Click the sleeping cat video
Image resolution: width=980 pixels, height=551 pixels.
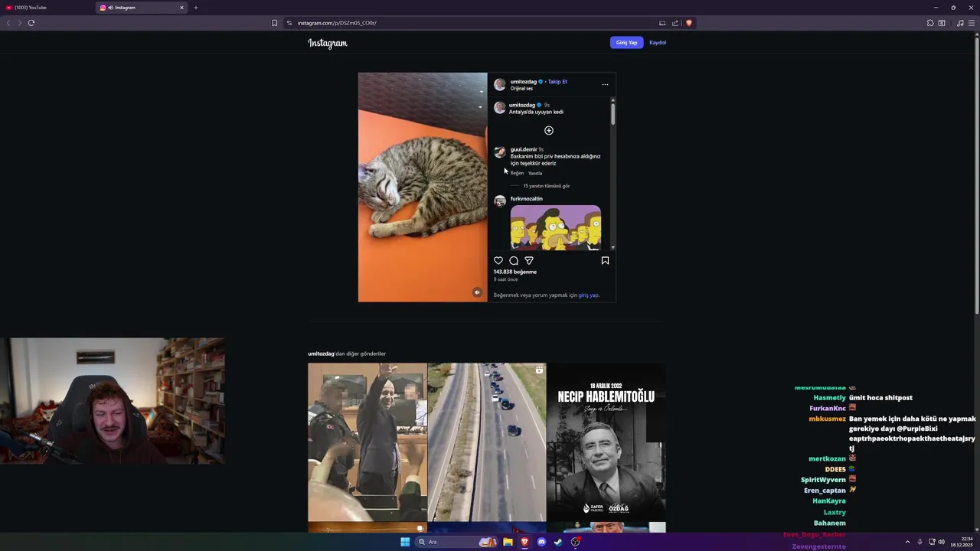coord(423,187)
